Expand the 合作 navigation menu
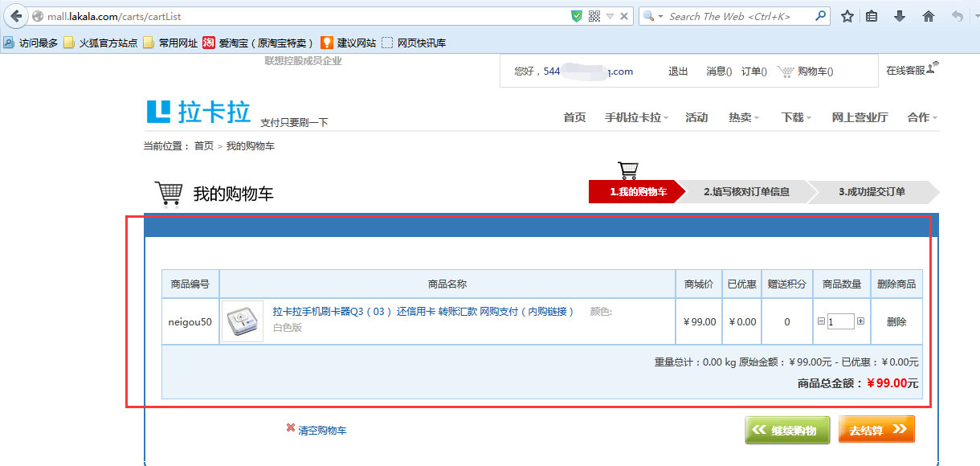 pos(922,117)
